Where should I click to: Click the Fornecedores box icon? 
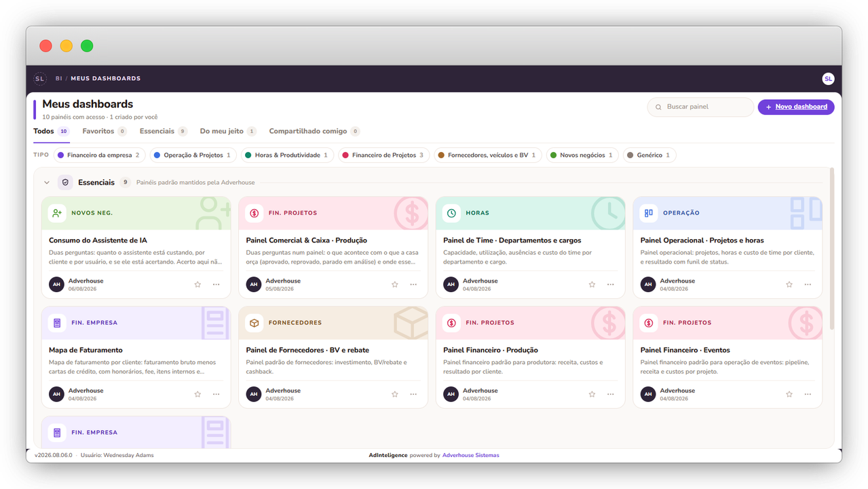[x=254, y=323]
